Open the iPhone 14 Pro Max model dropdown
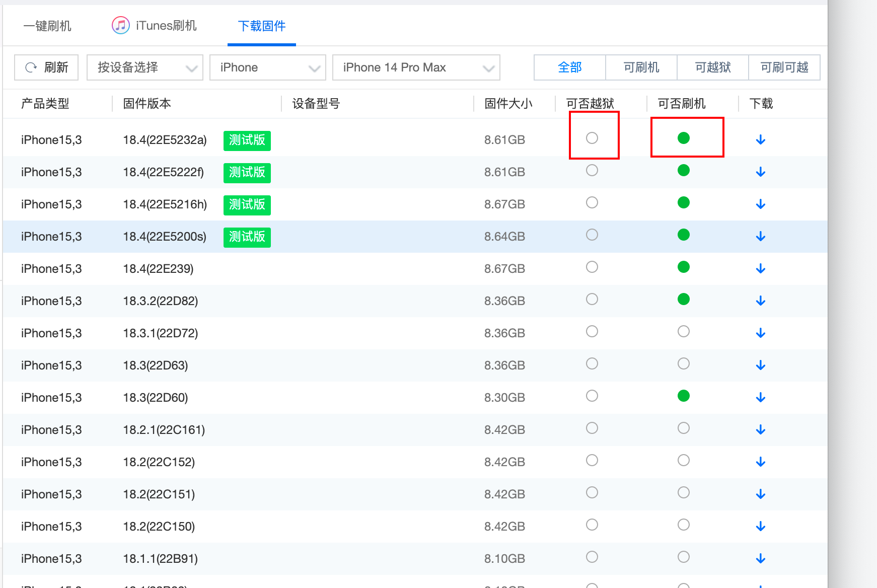877x588 pixels. pos(415,67)
